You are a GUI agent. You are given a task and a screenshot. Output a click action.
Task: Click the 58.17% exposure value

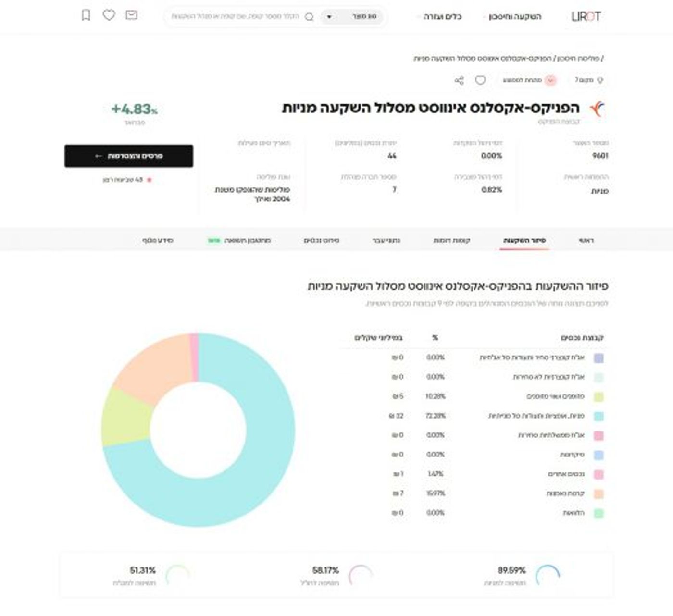pyautogui.click(x=325, y=570)
